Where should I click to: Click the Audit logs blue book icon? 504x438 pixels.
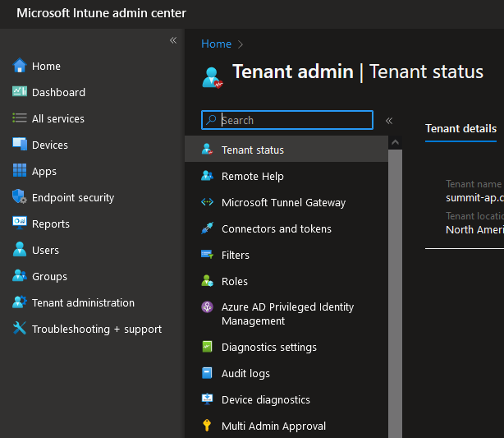tap(208, 373)
